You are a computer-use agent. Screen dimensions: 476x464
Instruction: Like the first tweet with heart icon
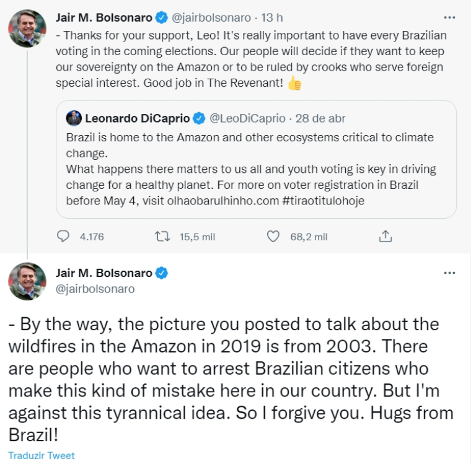click(x=273, y=236)
